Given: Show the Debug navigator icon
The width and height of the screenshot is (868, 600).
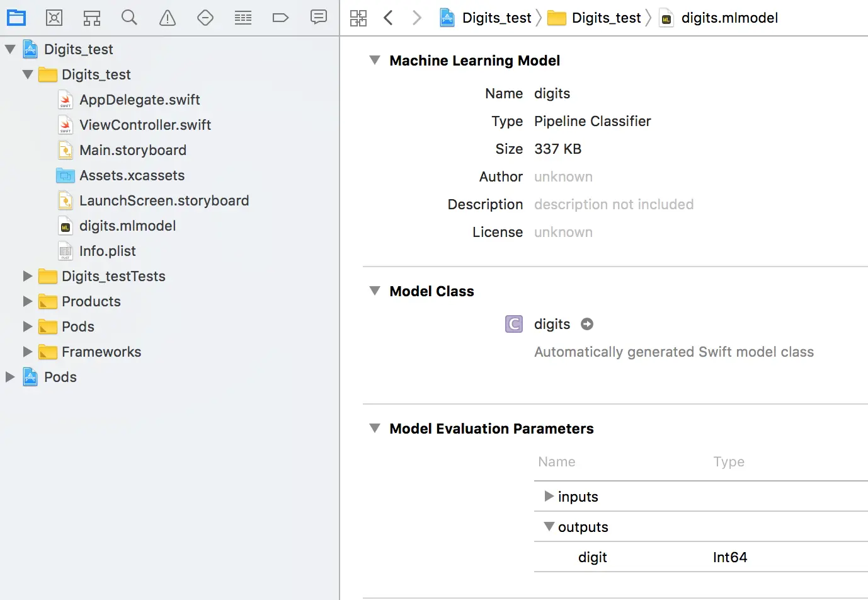Looking at the screenshot, I should point(243,18).
